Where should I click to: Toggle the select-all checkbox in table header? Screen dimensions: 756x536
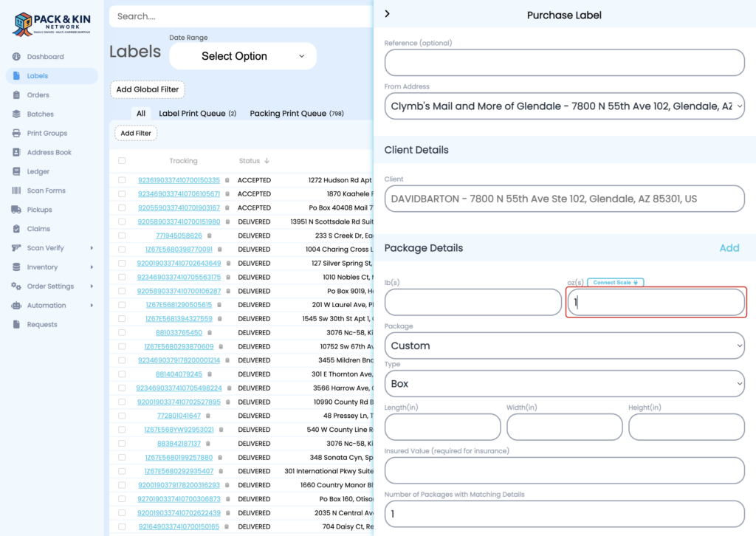point(122,161)
